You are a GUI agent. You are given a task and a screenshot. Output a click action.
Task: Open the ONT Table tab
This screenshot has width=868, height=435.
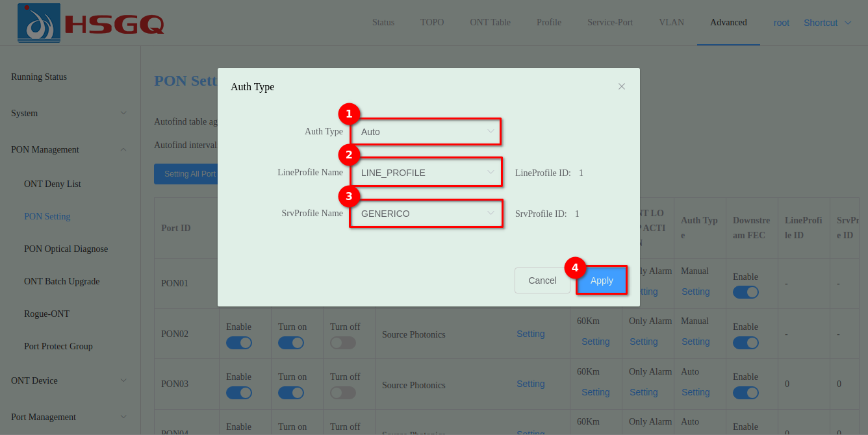tap(490, 22)
